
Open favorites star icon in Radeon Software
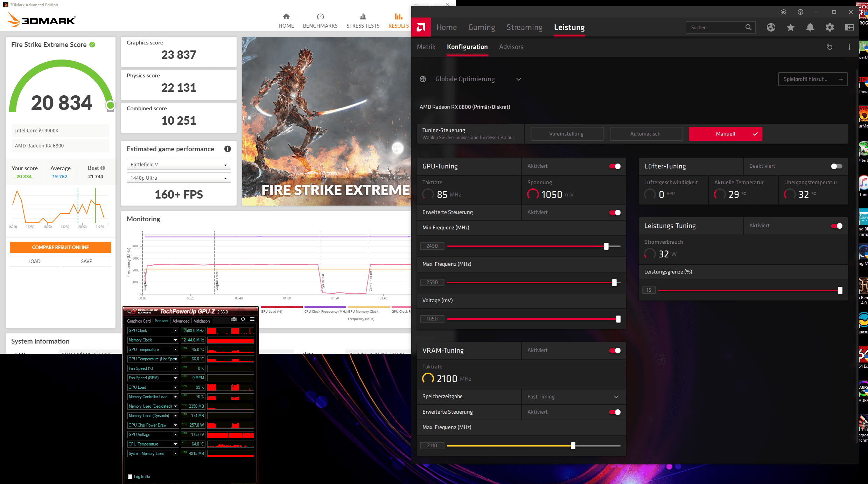click(790, 27)
